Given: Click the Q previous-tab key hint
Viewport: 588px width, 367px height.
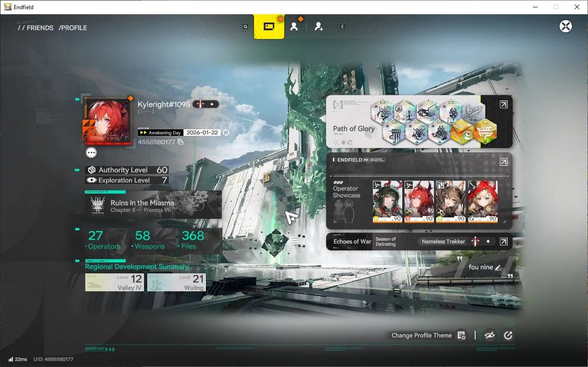Looking at the screenshot, I should [x=246, y=27].
